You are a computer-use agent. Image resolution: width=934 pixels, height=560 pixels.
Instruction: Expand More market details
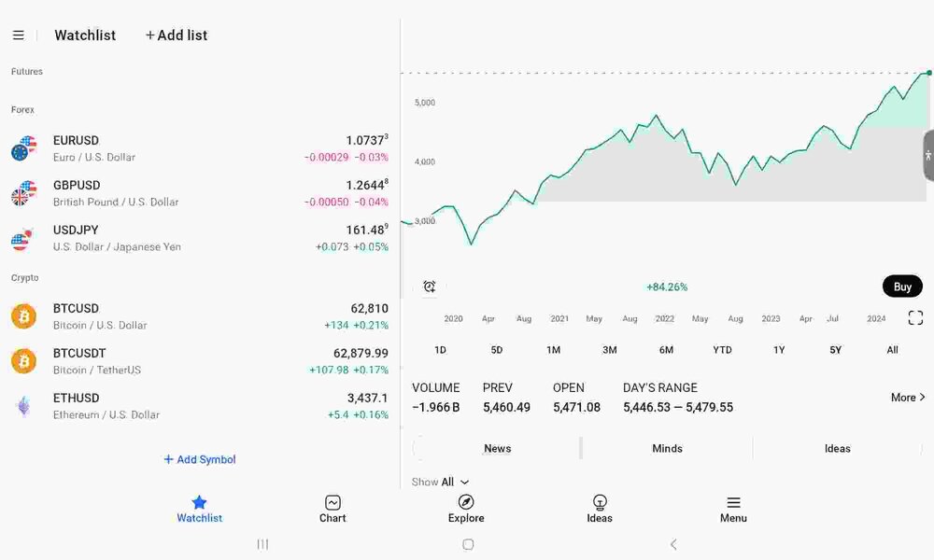(x=908, y=398)
